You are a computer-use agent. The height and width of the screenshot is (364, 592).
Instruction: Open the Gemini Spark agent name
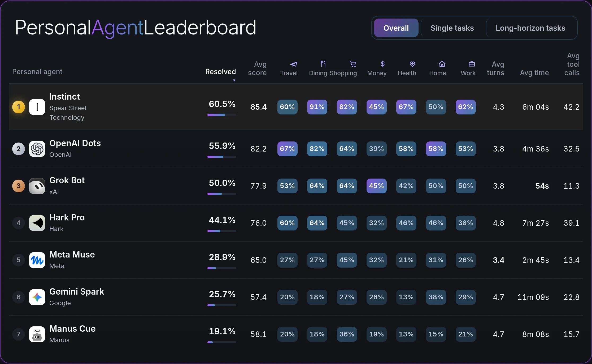(x=77, y=292)
